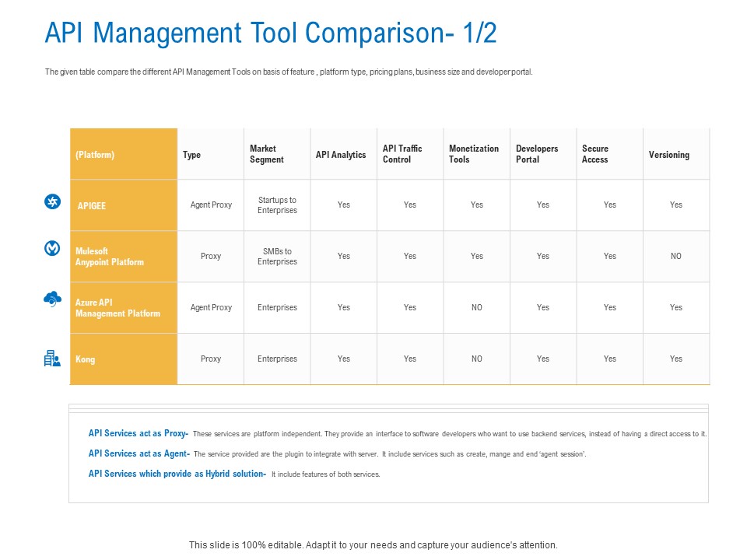This screenshot has height=560, width=747.
Task: Click Azure's Agent Proxy type cell
Action: [211, 308]
